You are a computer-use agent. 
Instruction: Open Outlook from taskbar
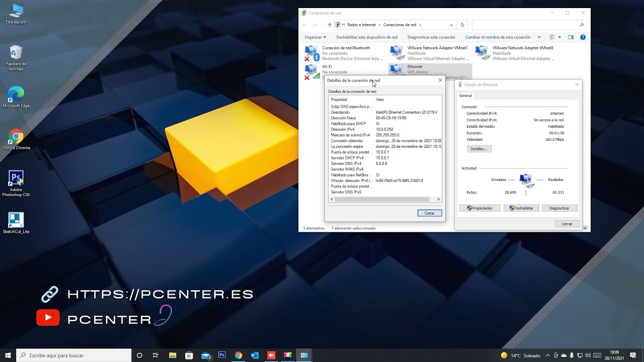tap(255, 355)
